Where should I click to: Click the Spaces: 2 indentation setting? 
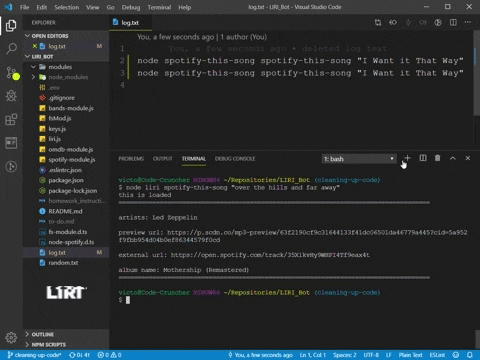[345, 355]
